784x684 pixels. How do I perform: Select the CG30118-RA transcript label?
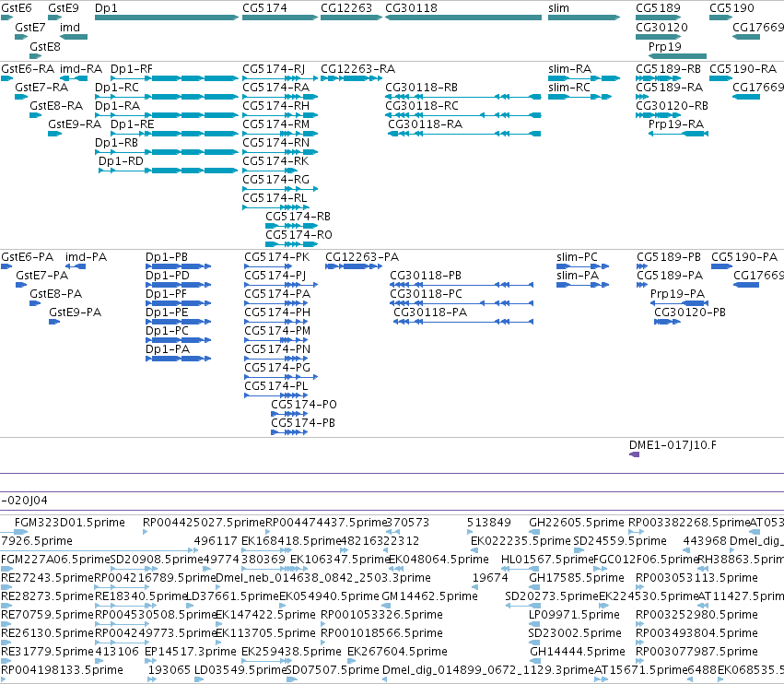(425, 124)
